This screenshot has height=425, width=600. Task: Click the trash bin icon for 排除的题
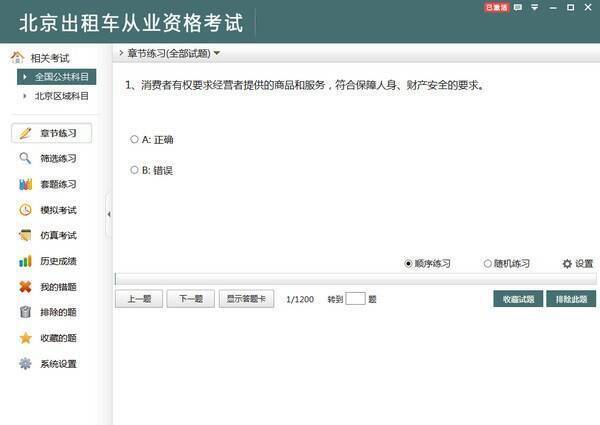point(25,312)
